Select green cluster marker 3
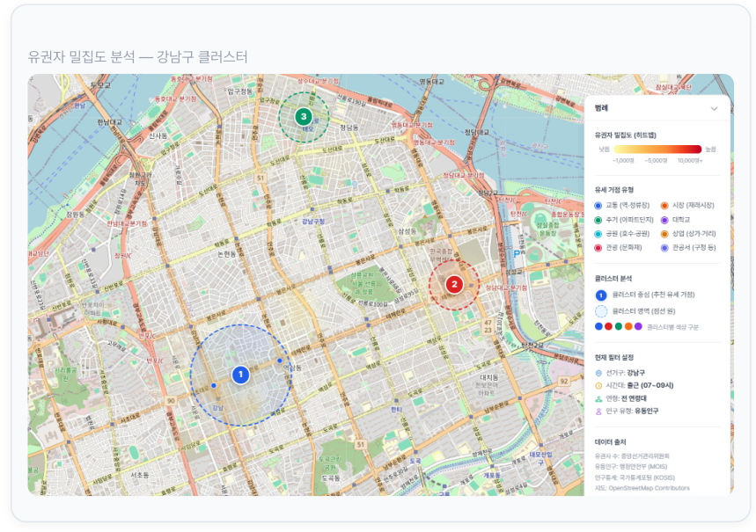The width and height of the screenshot is (756, 532). [x=304, y=116]
